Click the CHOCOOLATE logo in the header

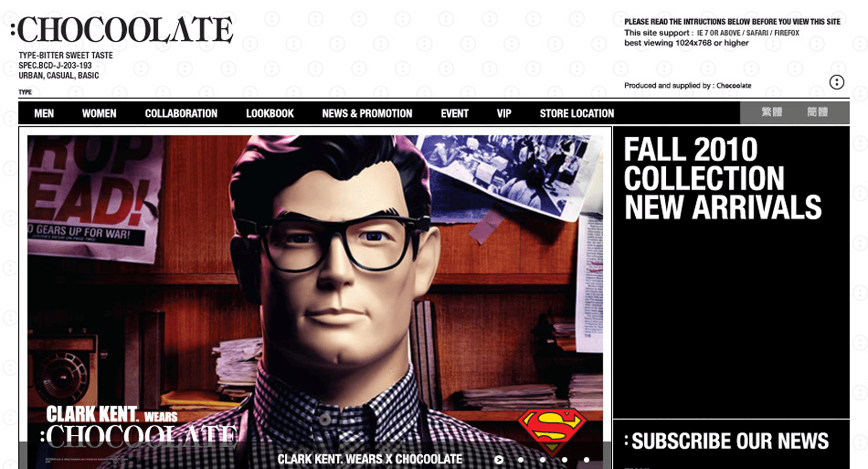[x=122, y=30]
